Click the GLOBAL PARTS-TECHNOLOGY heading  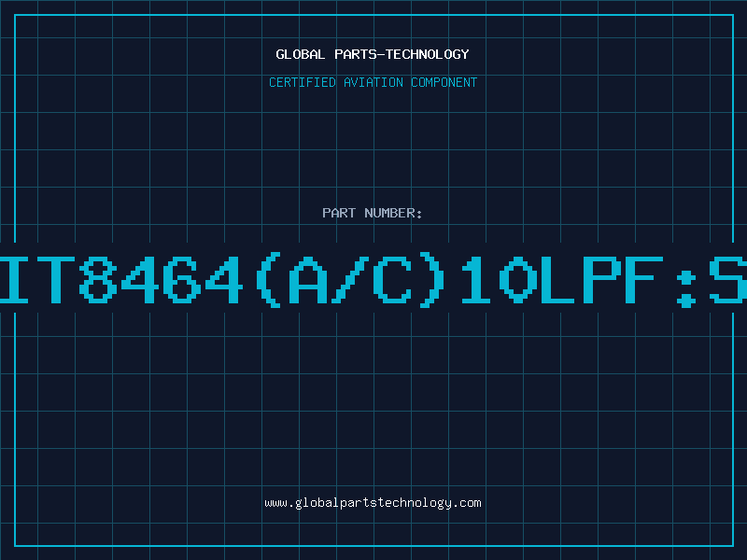click(x=373, y=54)
